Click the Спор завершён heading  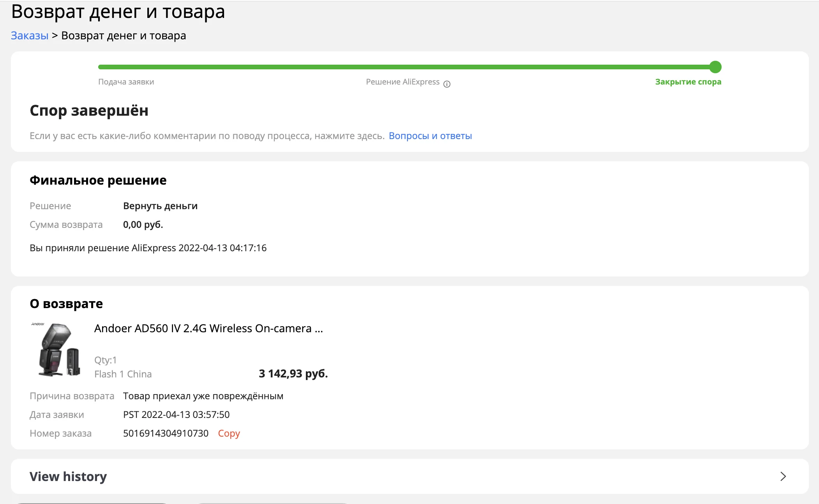89,111
